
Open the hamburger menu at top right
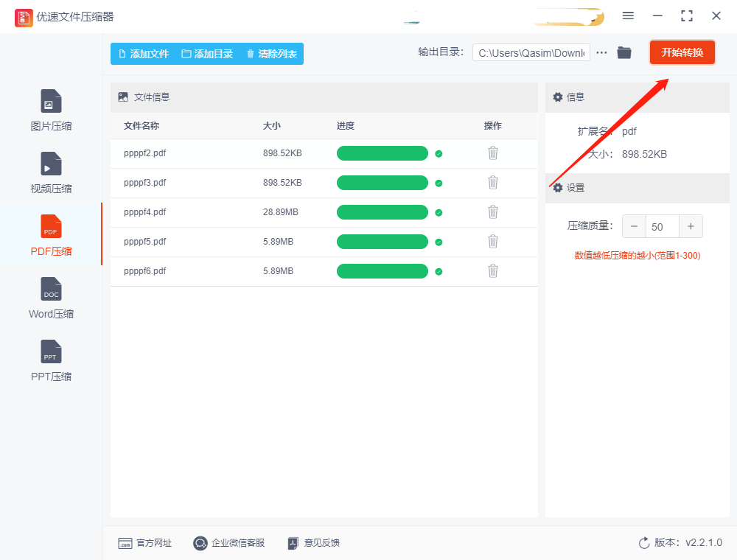pyautogui.click(x=628, y=15)
